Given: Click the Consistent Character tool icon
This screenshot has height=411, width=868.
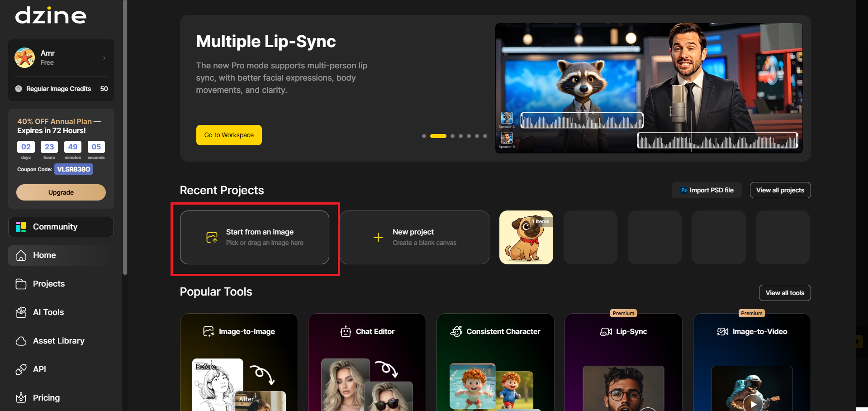Looking at the screenshot, I should (456, 332).
